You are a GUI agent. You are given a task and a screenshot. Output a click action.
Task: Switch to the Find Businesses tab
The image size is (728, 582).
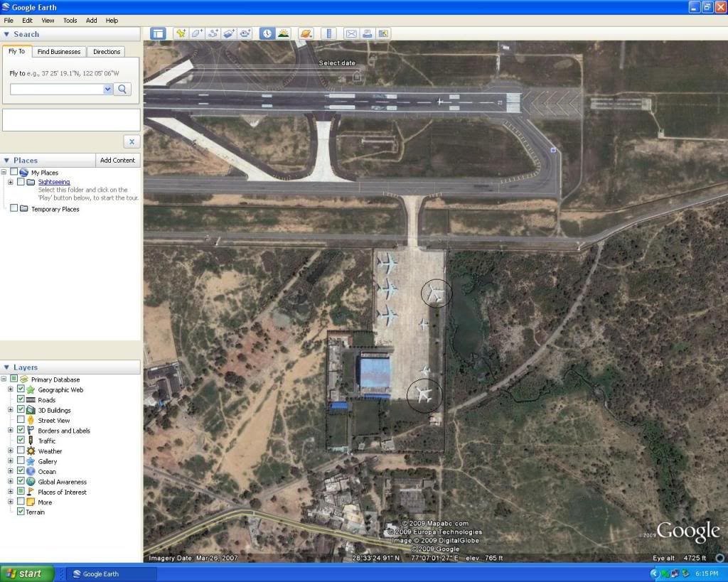(59, 51)
